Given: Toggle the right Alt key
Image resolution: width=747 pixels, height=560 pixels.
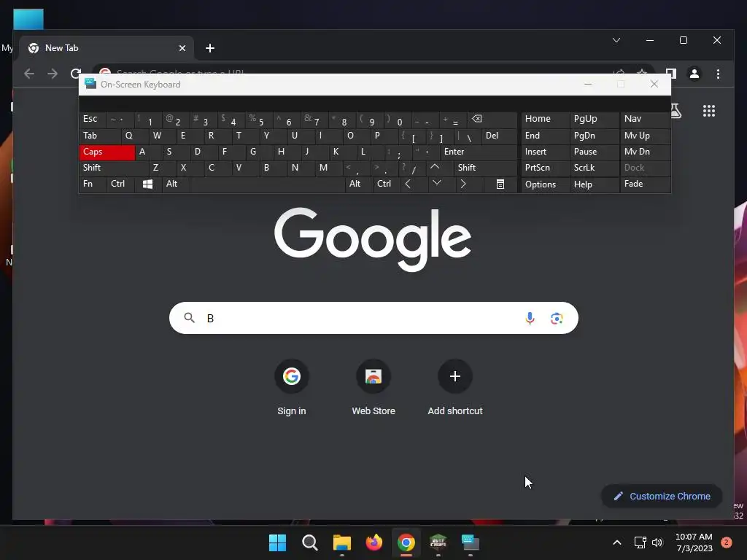Looking at the screenshot, I should coord(359,184).
